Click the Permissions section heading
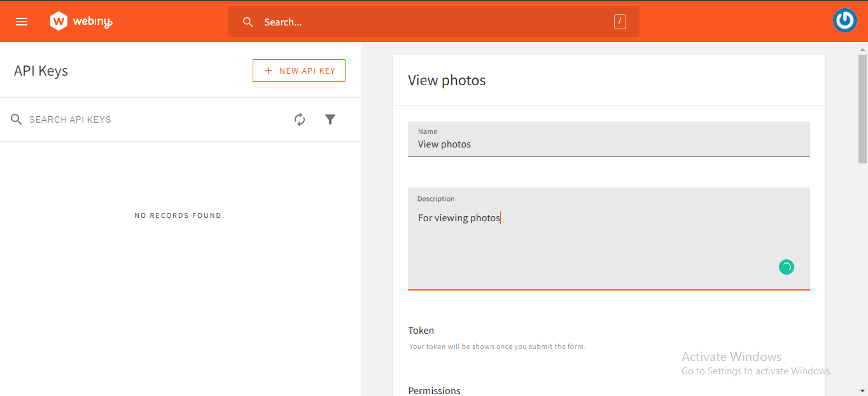Screen dimensions: 868x396 (x=434, y=390)
